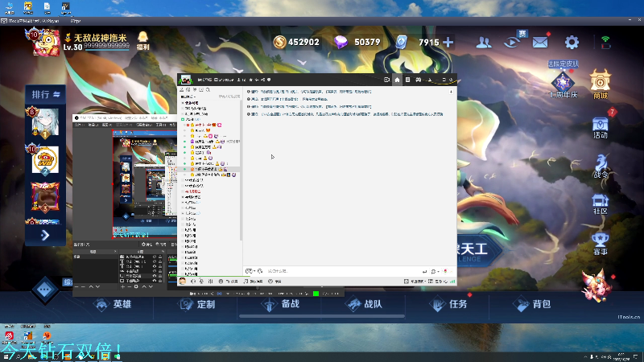Toggle the 排行 ranking switch header
The width and height of the screenshot is (644, 362).
[46, 94]
